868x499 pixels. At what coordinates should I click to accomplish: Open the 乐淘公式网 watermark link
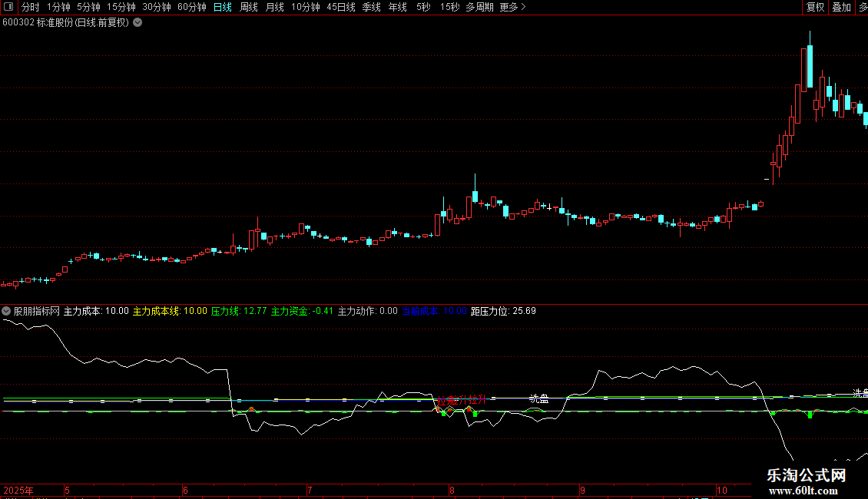pyautogui.click(x=807, y=481)
